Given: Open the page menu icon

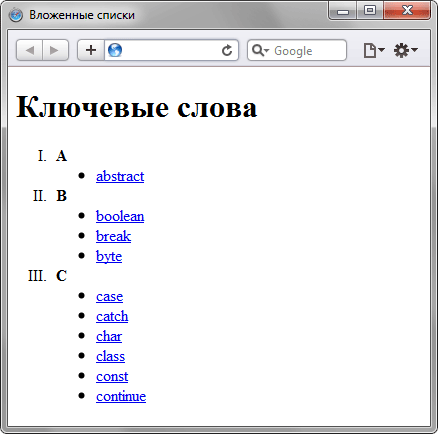Looking at the screenshot, I should point(373,51).
